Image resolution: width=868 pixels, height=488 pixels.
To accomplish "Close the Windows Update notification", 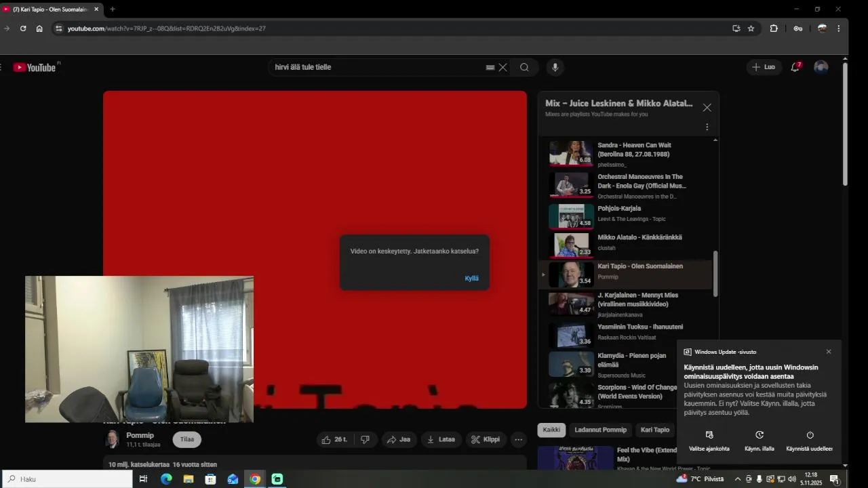I will pos(828,352).
